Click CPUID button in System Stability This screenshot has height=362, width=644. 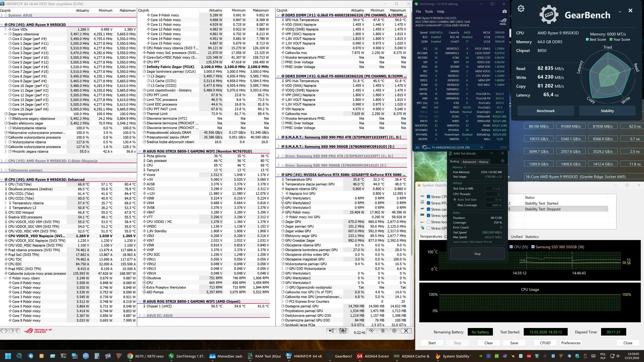[x=545, y=343]
